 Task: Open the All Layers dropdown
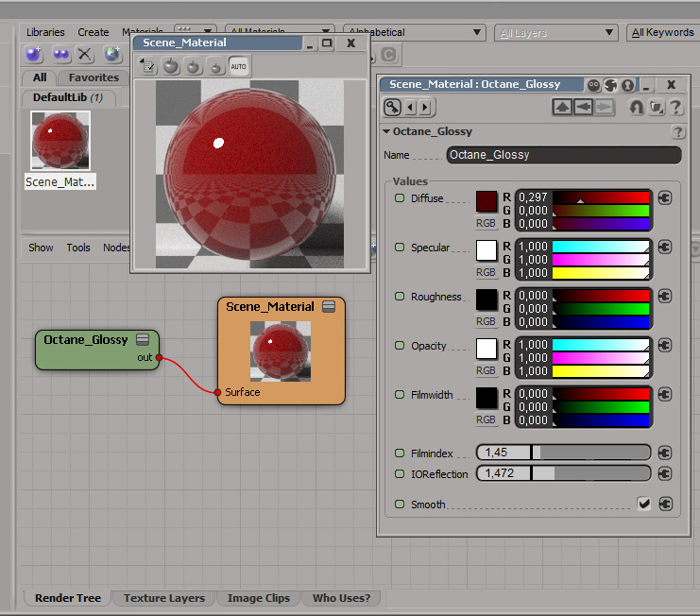[555, 32]
